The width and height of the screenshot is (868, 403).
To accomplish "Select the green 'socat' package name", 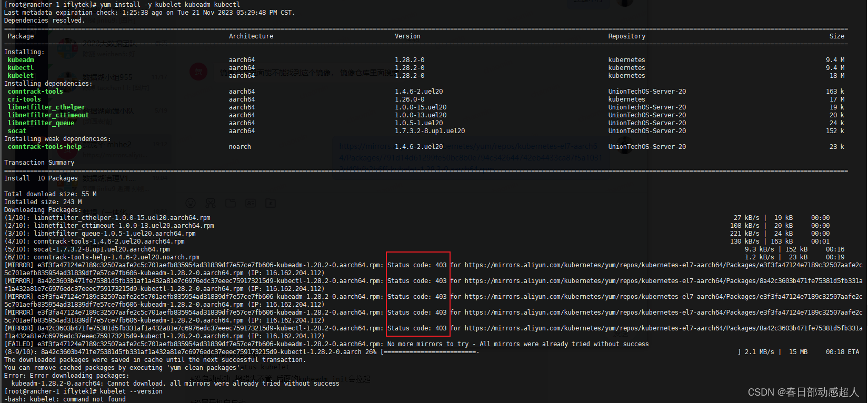I will pos(17,130).
